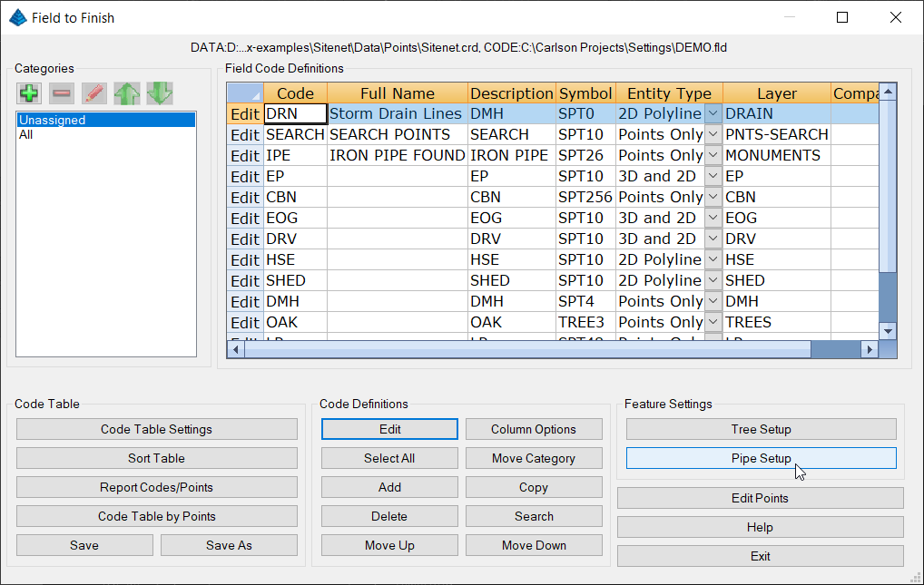Open the Entity Type dropdown on the OAK row
The height and width of the screenshot is (585, 924).
(713, 322)
